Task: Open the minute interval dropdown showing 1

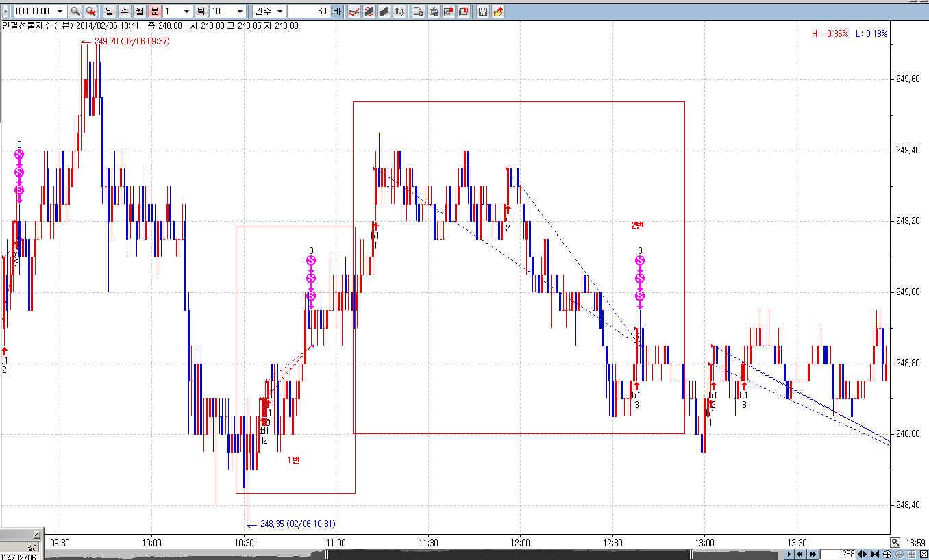Action: pos(186,12)
